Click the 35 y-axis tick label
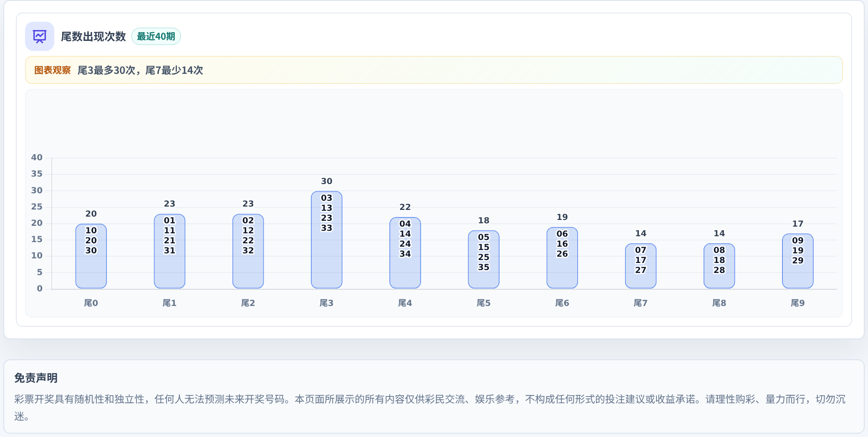The height and width of the screenshot is (437, 868). click(x=37, y=174)
